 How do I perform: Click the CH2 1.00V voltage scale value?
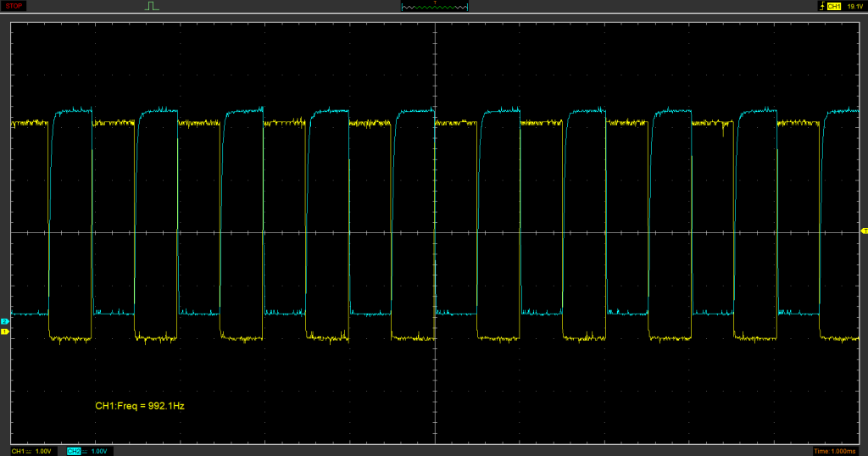[x=99, y=451]
